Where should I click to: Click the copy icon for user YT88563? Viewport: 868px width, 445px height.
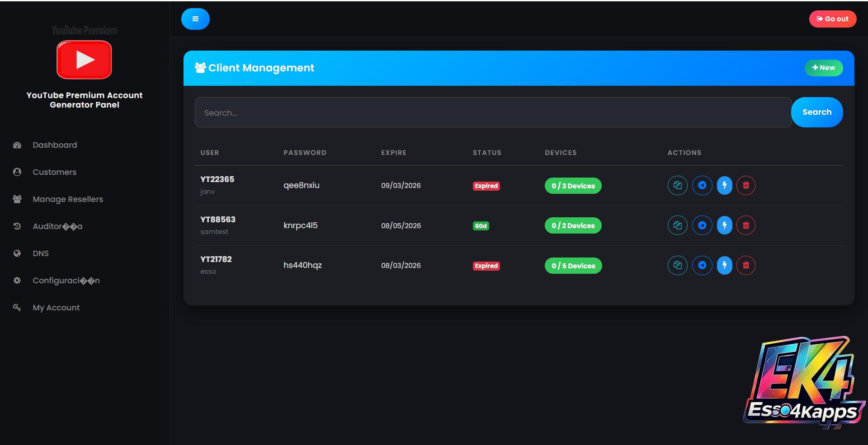(677, 225)
